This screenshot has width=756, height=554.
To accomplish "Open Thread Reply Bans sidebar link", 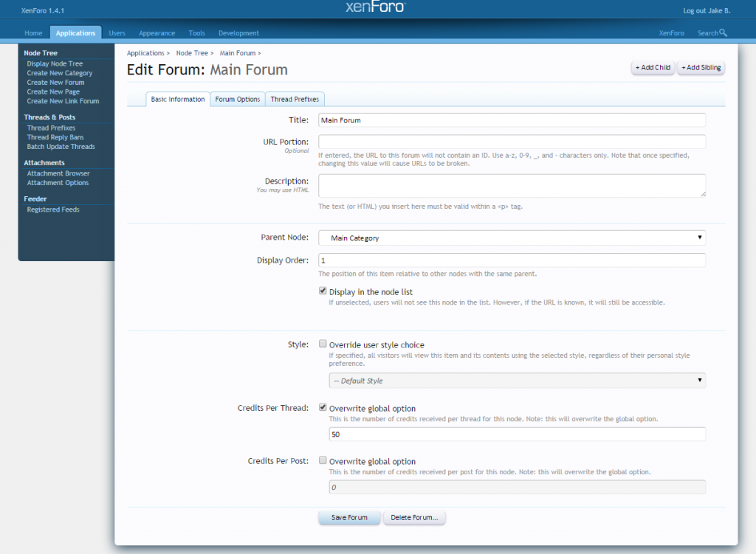I will click(55, 137).
